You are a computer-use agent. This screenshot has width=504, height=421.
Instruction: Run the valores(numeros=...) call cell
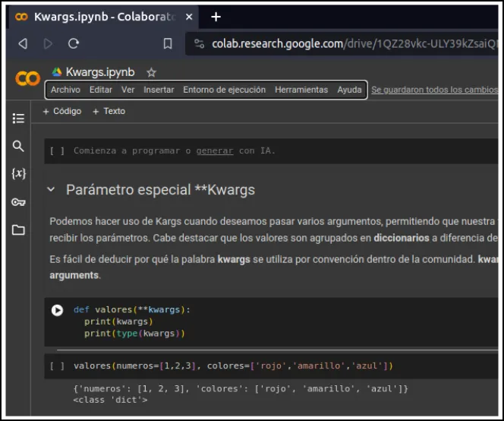57,366
